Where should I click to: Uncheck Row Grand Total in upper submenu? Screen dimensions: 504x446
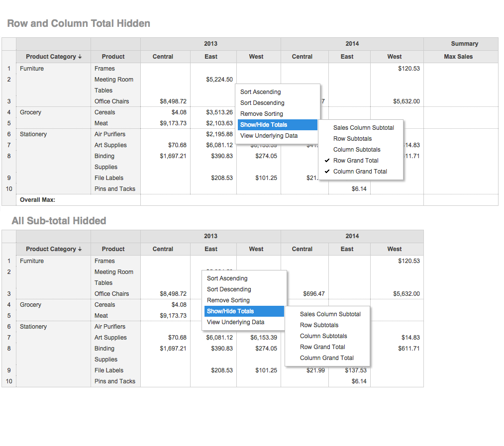tap(356, 161)
